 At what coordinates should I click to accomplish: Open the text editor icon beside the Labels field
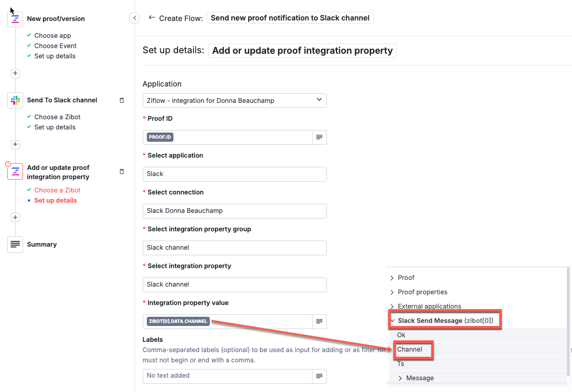click(319, 376)
